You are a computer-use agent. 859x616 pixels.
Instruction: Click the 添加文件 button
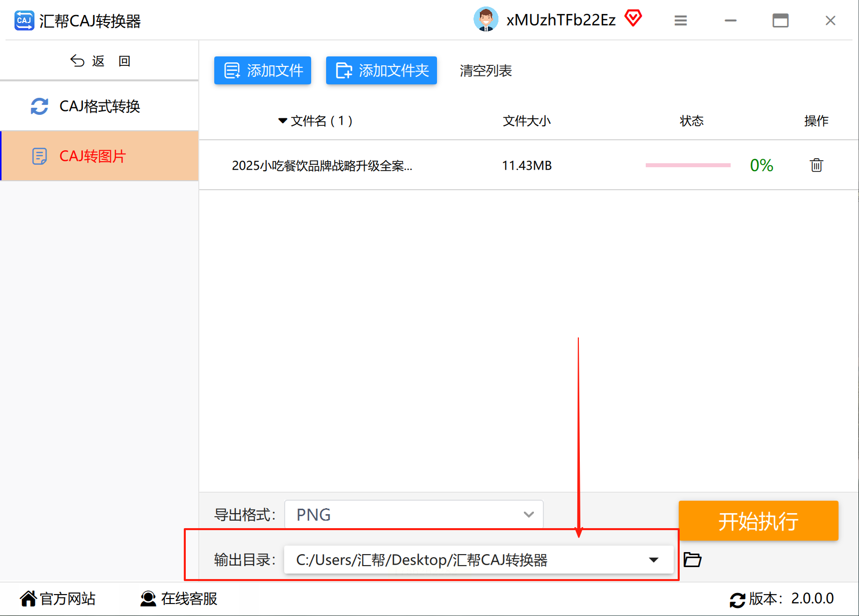coord(263,70)
